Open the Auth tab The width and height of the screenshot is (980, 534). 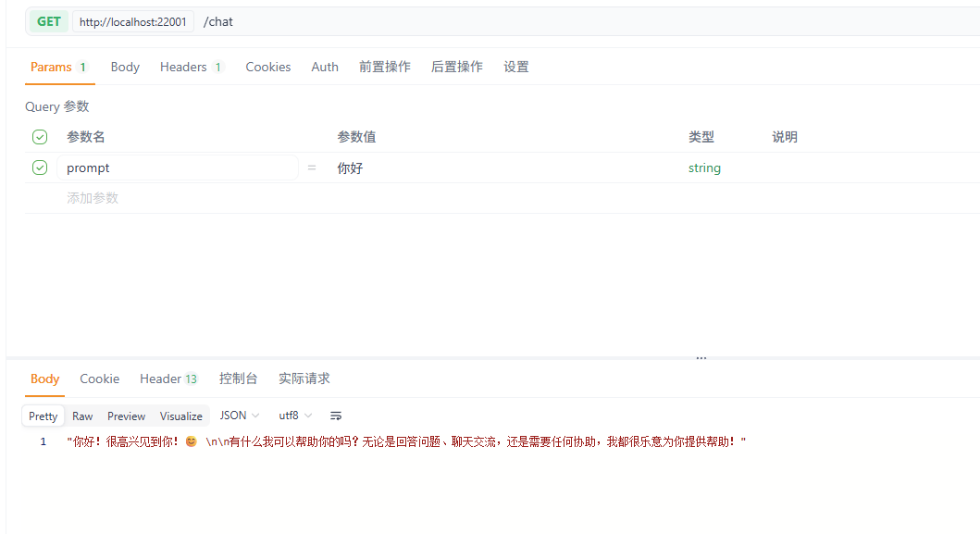[x=325, y=67]
